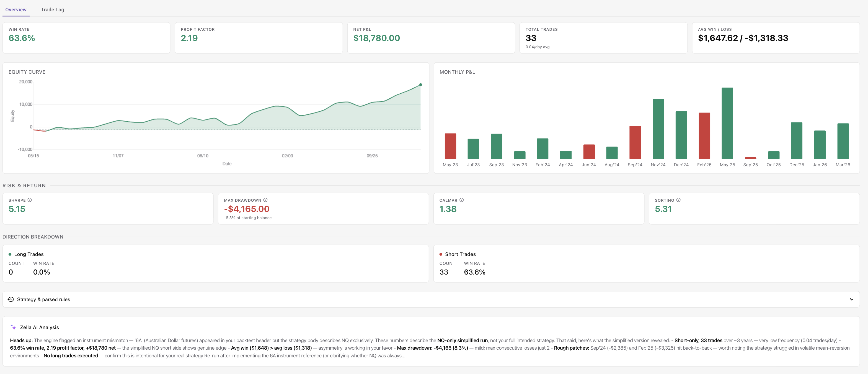Click the Short Trades count 33
Viewport: 868px width, 374px height.
point(444,272)
